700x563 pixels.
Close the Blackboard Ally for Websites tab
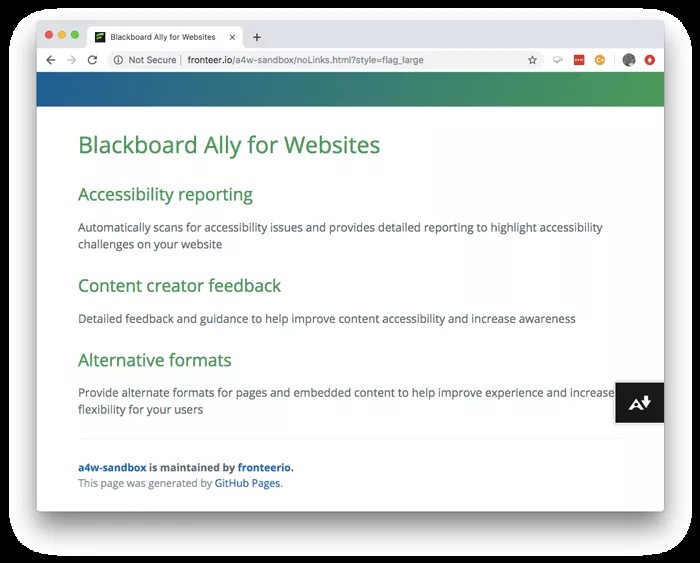tap(233, 37)
